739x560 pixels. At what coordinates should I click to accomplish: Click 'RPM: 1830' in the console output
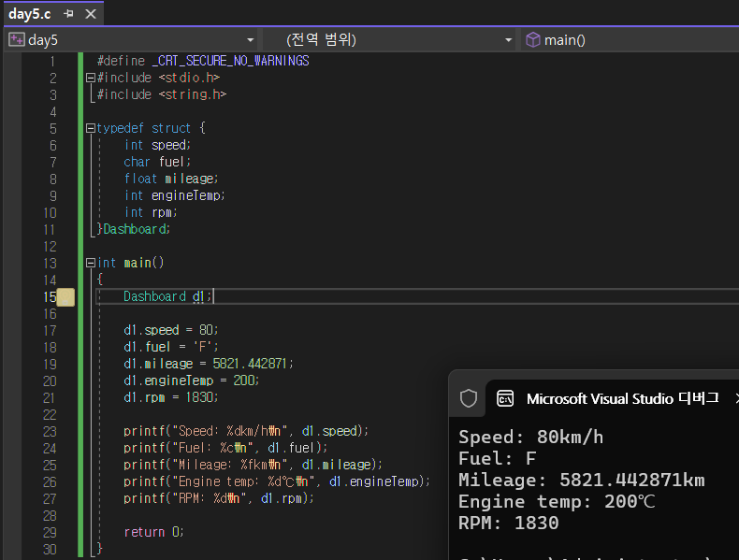click(509, 524)
